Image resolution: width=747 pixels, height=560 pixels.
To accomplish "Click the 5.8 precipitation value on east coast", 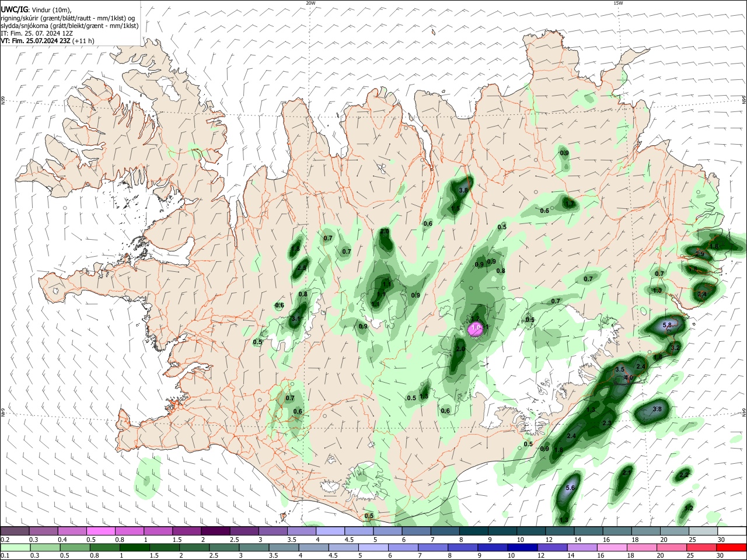I will (668, 325).
